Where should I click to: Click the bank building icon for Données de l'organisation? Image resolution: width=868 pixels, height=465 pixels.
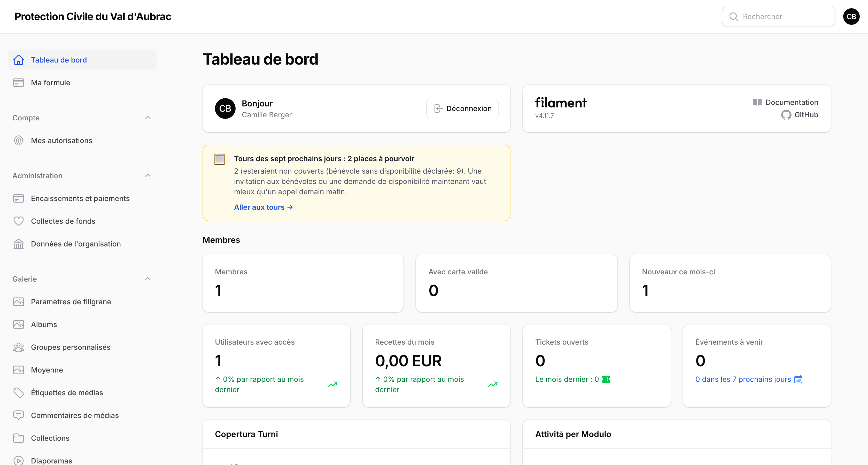click(19, 244)
